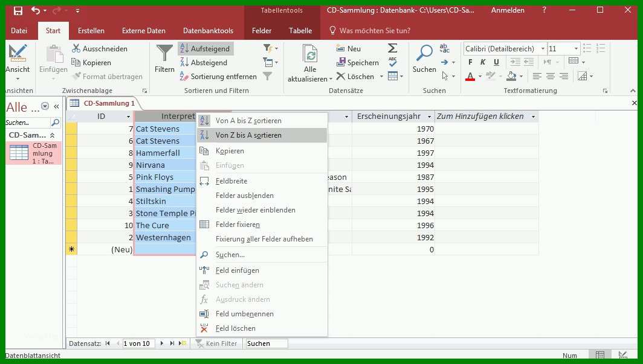
Task: Click the Was möchten Sie tun search box
Action: (370, 31)
